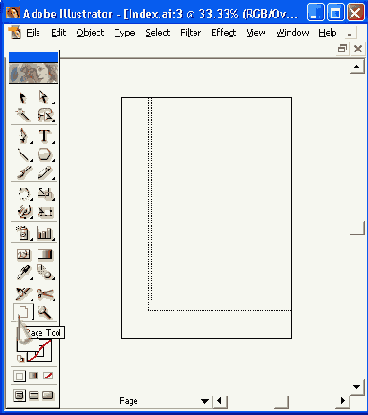Select the Pencil tool
Image resolution: width=368 pixels, height=415 pixels.
[x=45, y=173]
